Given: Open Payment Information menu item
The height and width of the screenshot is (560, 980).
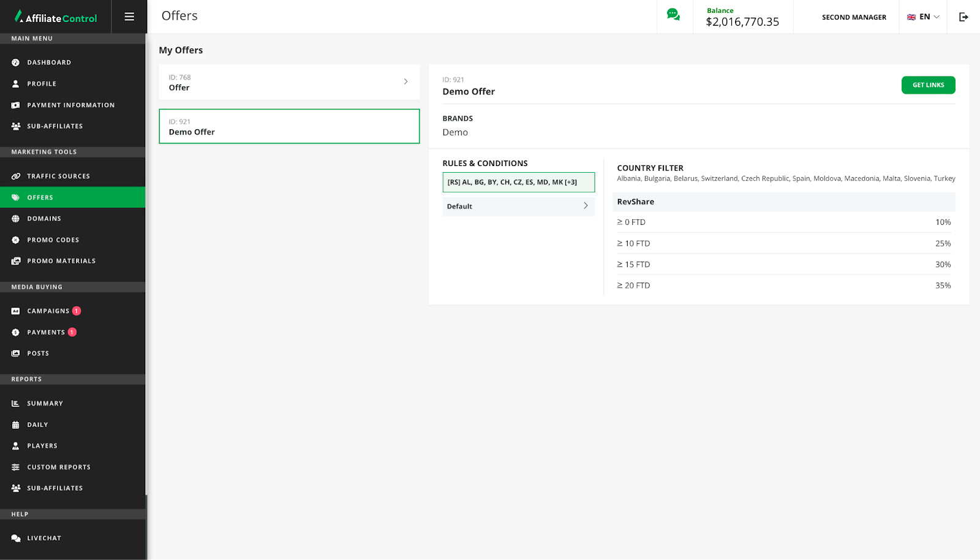Looking at the screenshot, I should click(x=70, y=105).
